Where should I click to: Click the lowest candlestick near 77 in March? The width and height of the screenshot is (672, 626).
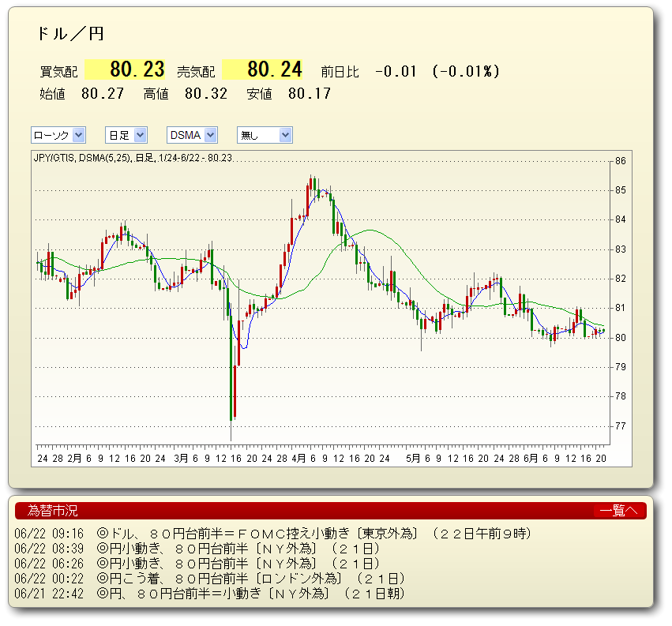[x=231, y=368]
